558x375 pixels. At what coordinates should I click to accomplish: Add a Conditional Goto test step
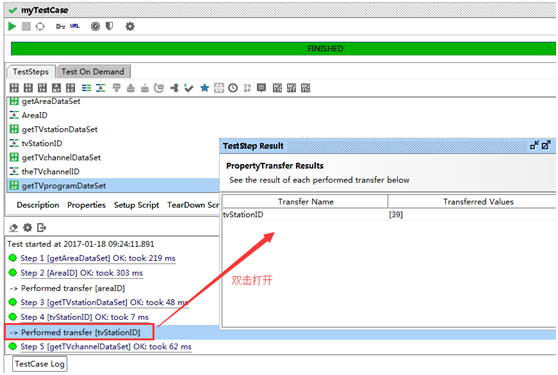coord(174,88)
